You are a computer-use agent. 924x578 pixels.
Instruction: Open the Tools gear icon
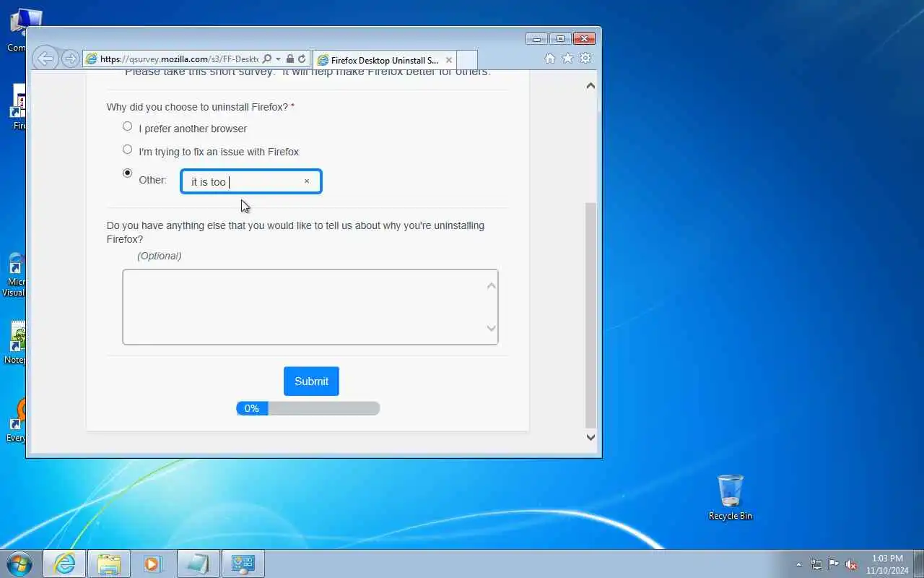pyautogui.click(x=585, y=59)
